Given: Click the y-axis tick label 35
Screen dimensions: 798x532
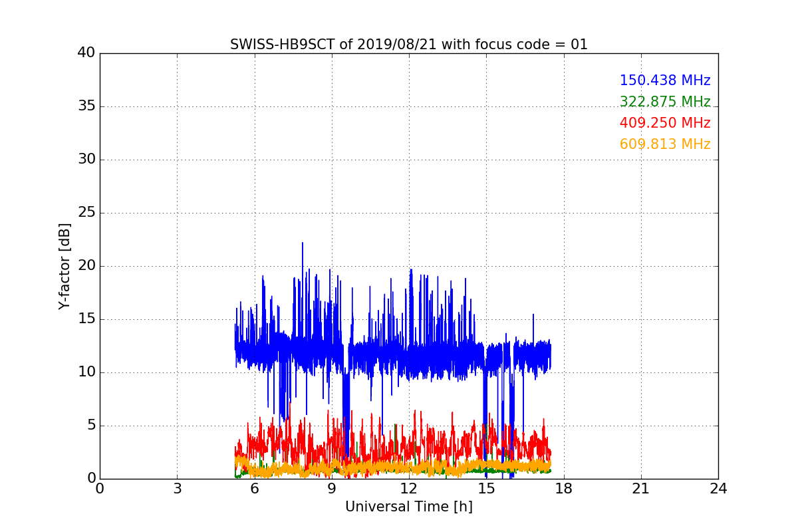Looking at the screenshot, I should pyautogui.click(x=86, y=106).
